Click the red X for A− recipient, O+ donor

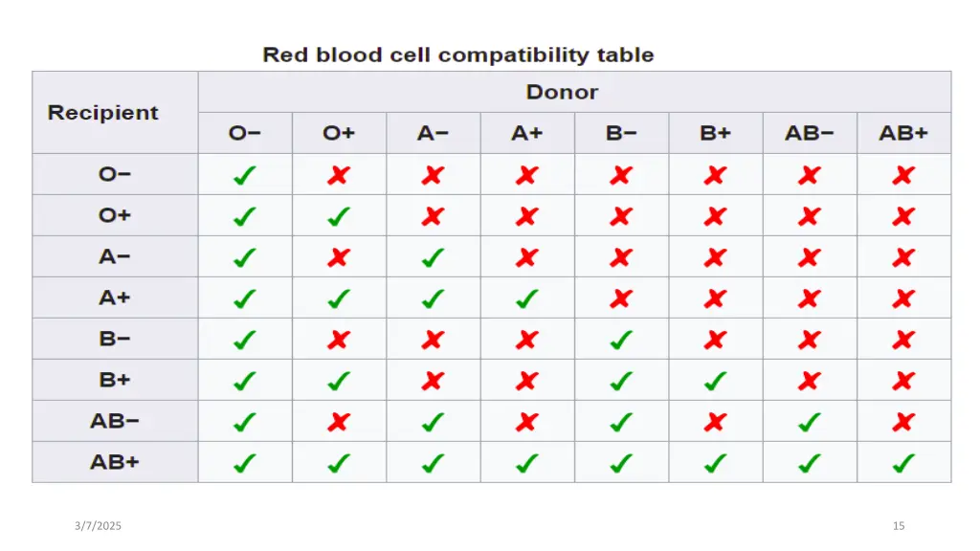338,257
